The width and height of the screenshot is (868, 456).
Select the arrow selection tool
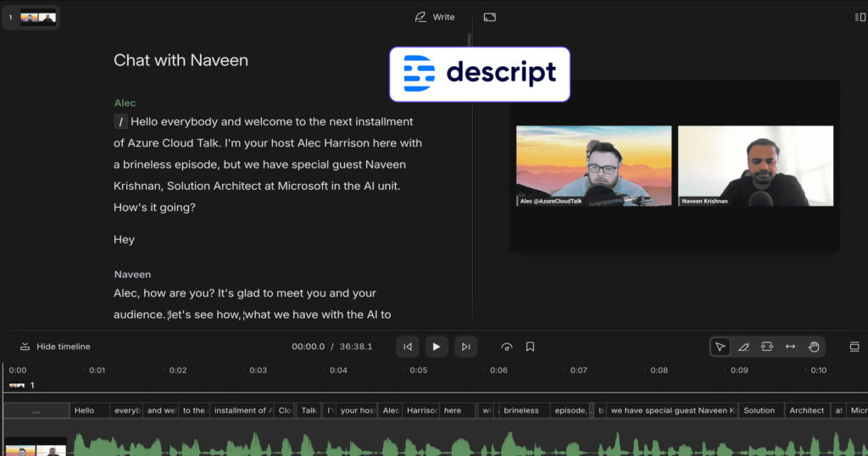click(x=720, y=347)
